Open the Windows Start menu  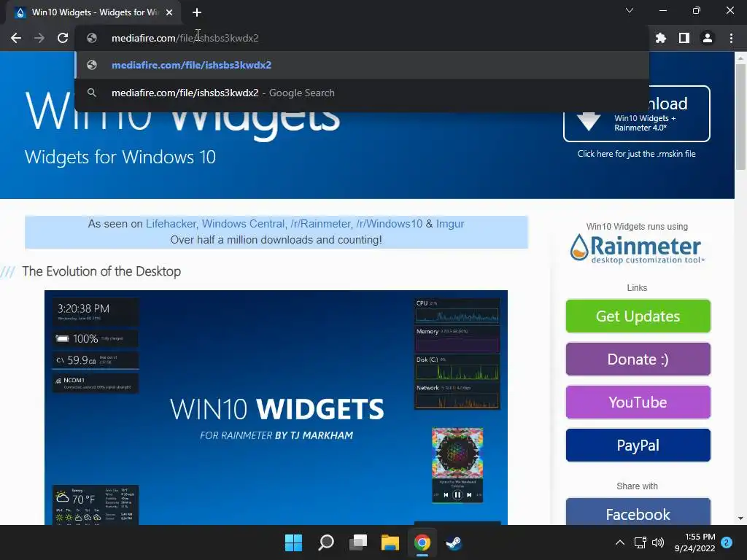point(293,542)
